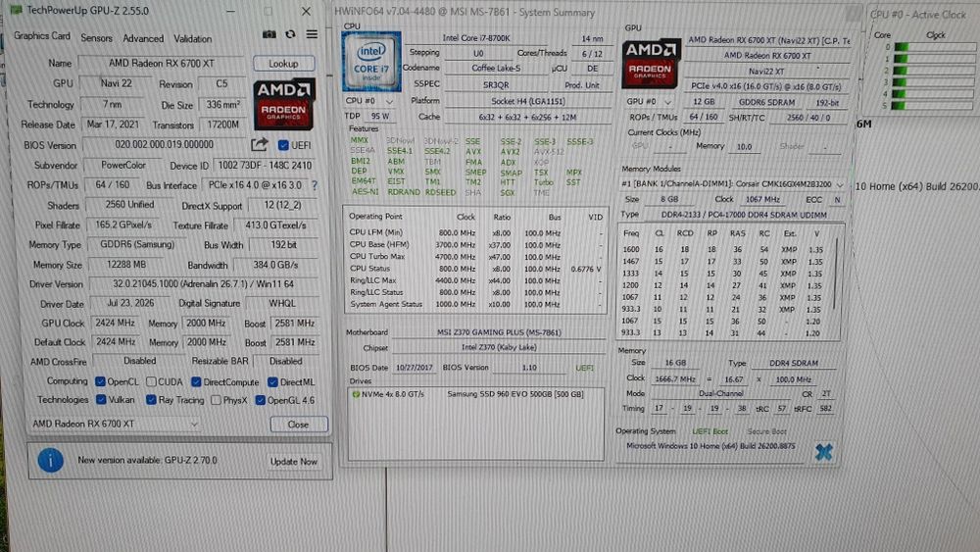Click the BIOS Version field in GPU-Z

(164, 144)
